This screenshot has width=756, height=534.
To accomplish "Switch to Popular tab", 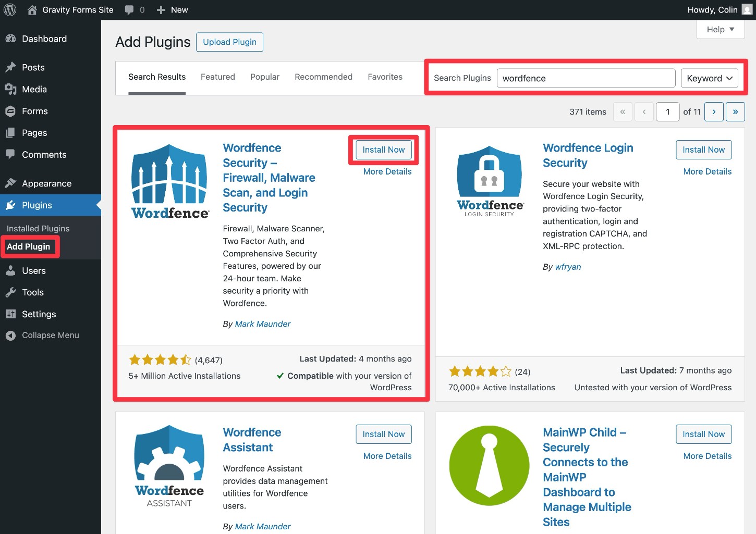I will coord(265,77).
